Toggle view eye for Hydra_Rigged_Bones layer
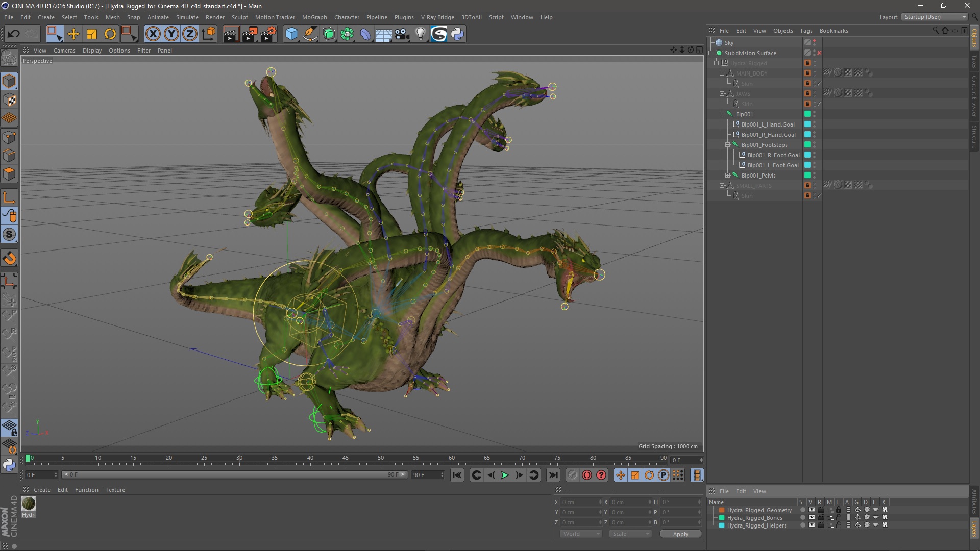Image resolution: width=980 pixels, height=551 pixels. click(x=812, y=517)
